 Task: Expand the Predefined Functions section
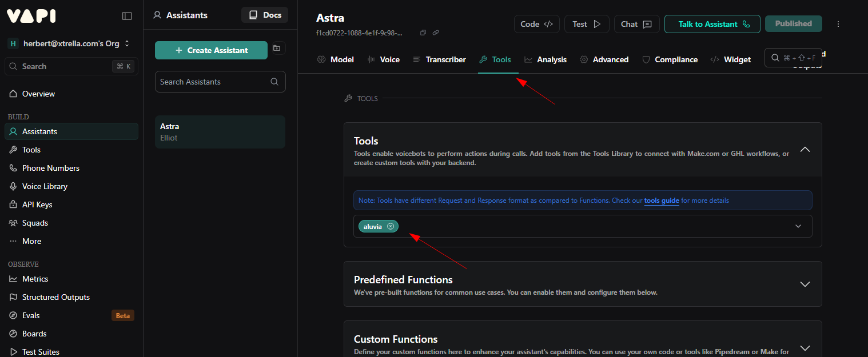tap(805, 284)
